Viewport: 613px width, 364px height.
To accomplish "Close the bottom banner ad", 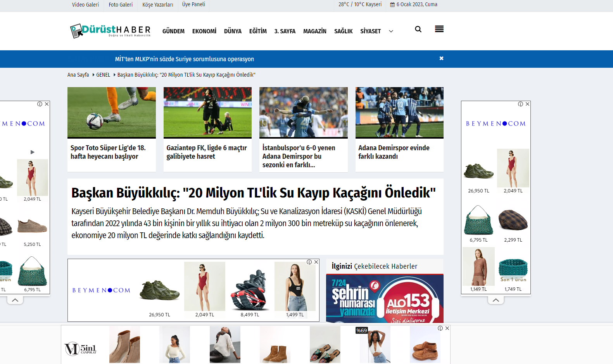I will 447,328.
